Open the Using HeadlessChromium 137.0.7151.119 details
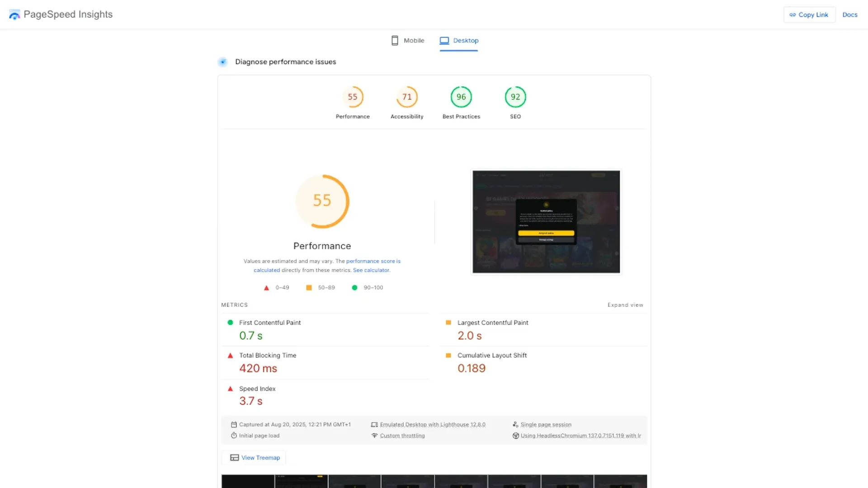The height and width of the screenshot is (488, 868). pyautogui.click(x=580, y=436)
